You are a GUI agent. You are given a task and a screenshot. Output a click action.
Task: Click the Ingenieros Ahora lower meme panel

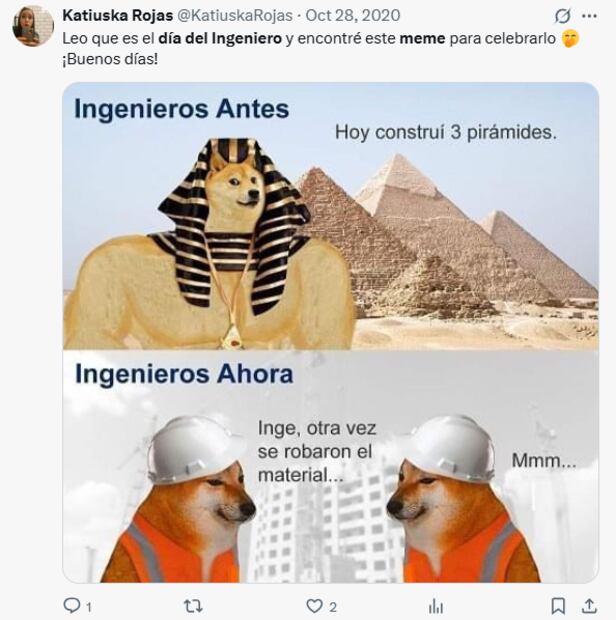(x=331, y=467)
